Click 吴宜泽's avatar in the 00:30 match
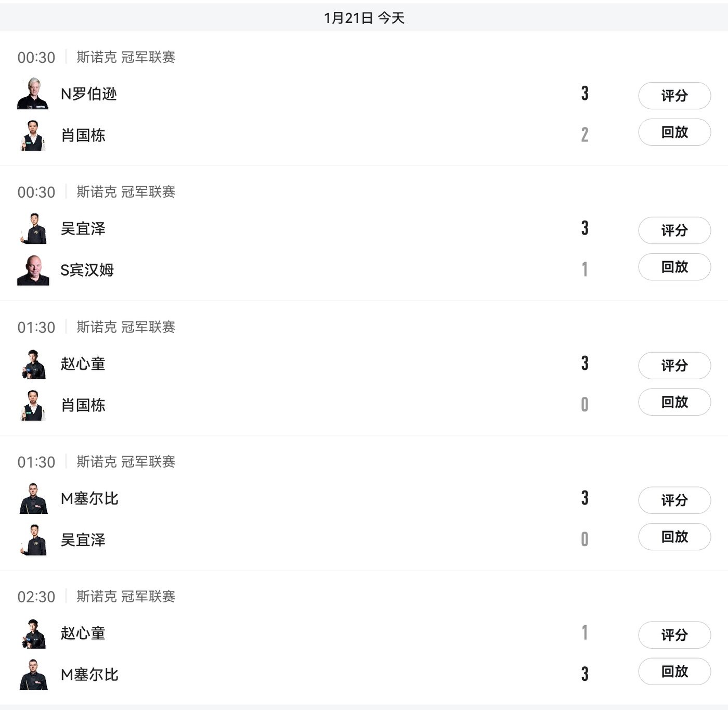The image size is (728, 710). (33, 228)
